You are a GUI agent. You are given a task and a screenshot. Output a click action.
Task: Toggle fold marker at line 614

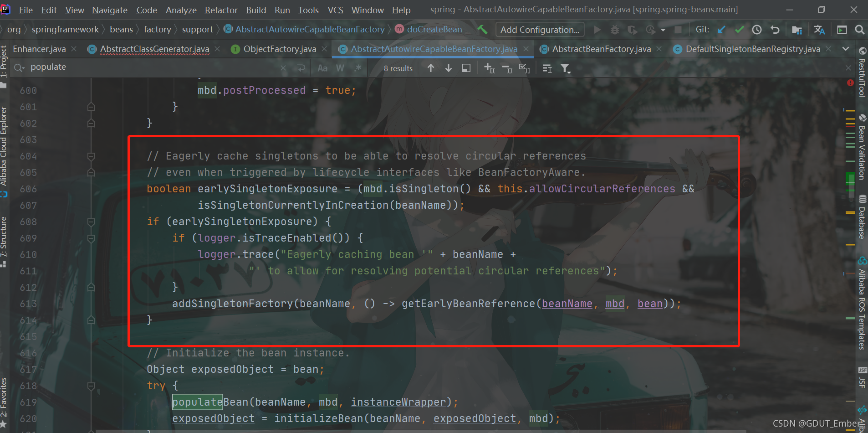coord(91,320)
